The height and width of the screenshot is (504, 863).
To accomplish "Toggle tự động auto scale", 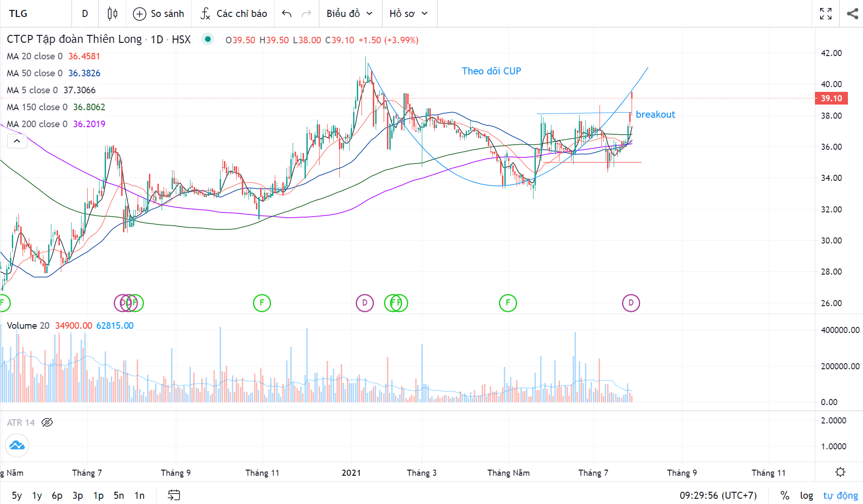I will (840, 496).
